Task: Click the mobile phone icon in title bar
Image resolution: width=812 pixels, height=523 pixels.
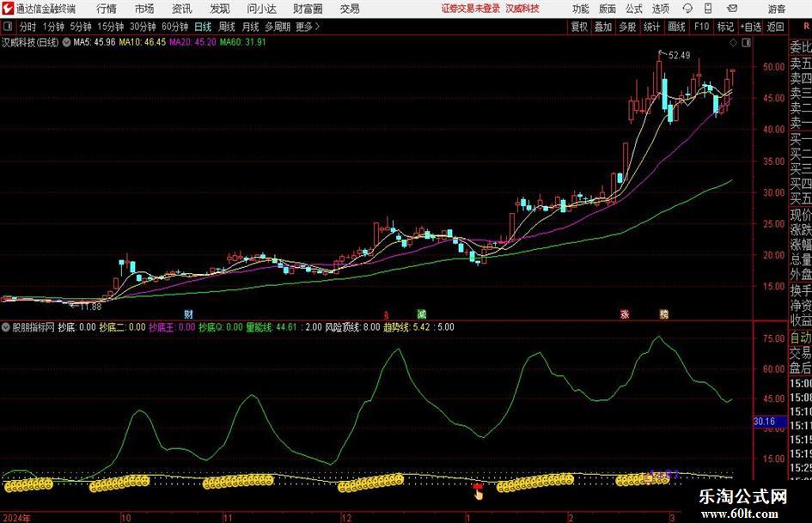Action: (708, 9)
